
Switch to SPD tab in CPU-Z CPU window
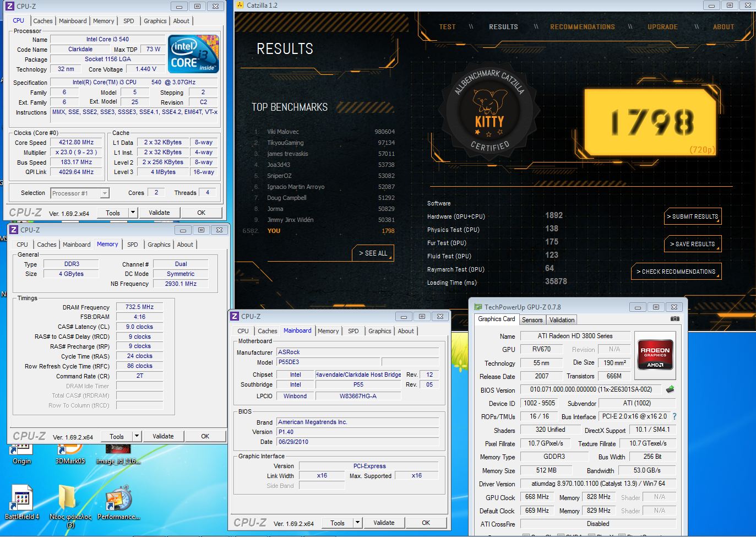click(x=129, y=21)
